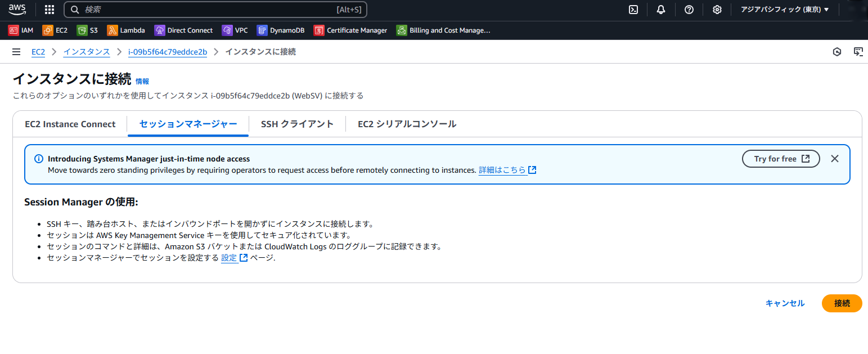Switch to the SSH クライアント tab
The image size is (868, 354).
(x=297, y=124)
